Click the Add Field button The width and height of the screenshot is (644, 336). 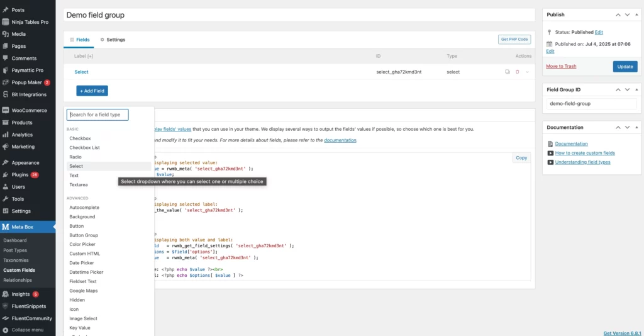[x=92, y=91]
